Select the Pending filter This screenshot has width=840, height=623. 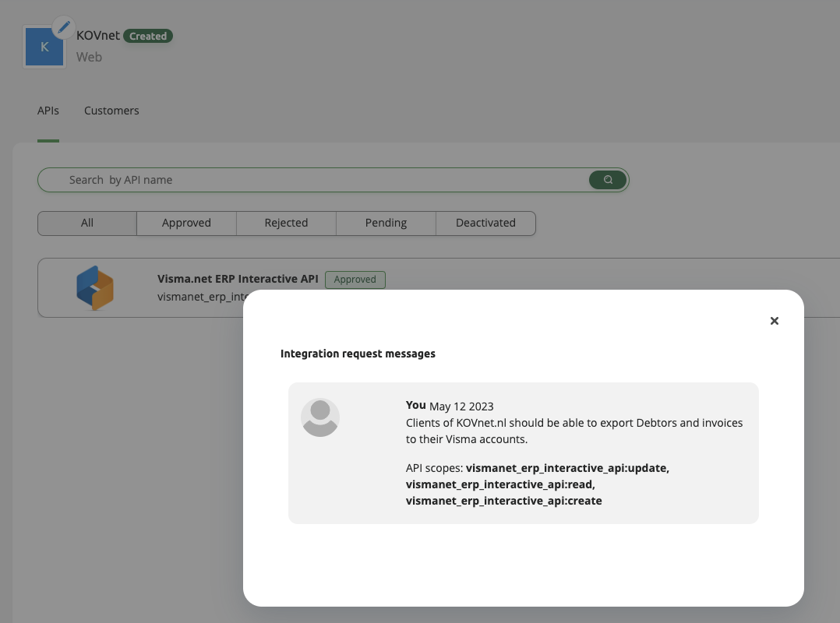coord(386,224)
